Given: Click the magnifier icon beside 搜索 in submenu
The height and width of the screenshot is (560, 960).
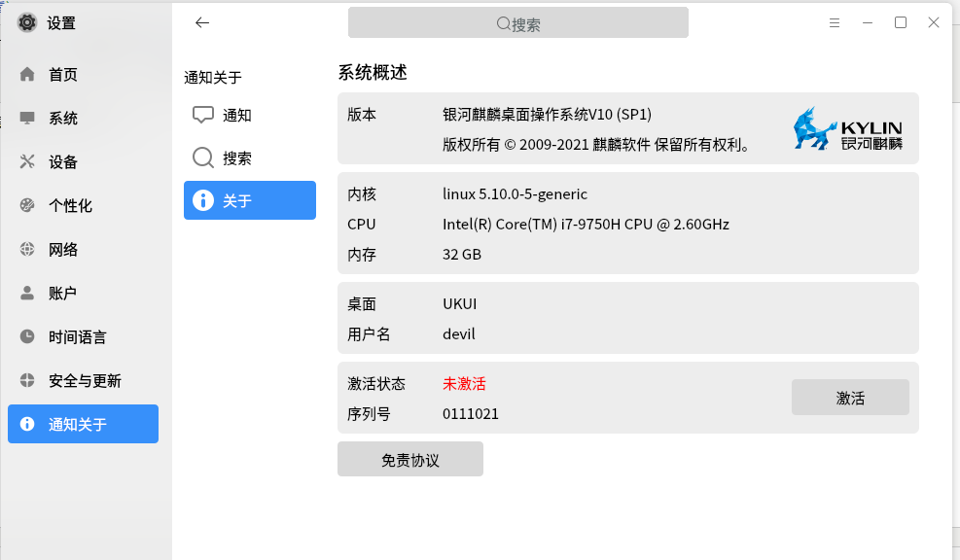Looking at the screenshot, I should coord(202,157).
